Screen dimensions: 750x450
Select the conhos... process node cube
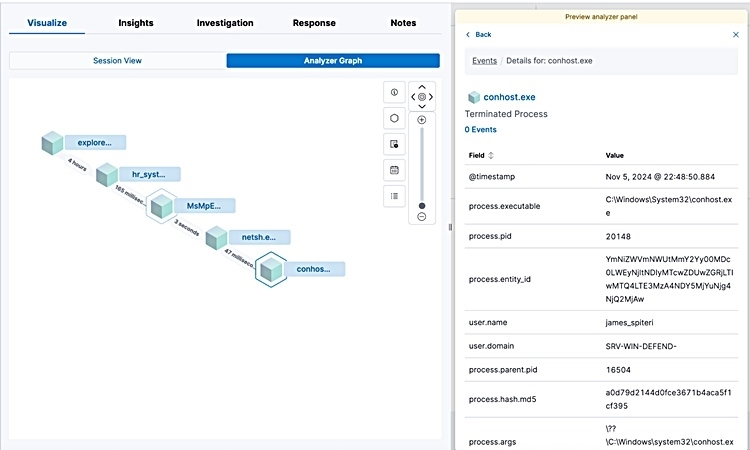pyautogui.click(x=271, y=269)
